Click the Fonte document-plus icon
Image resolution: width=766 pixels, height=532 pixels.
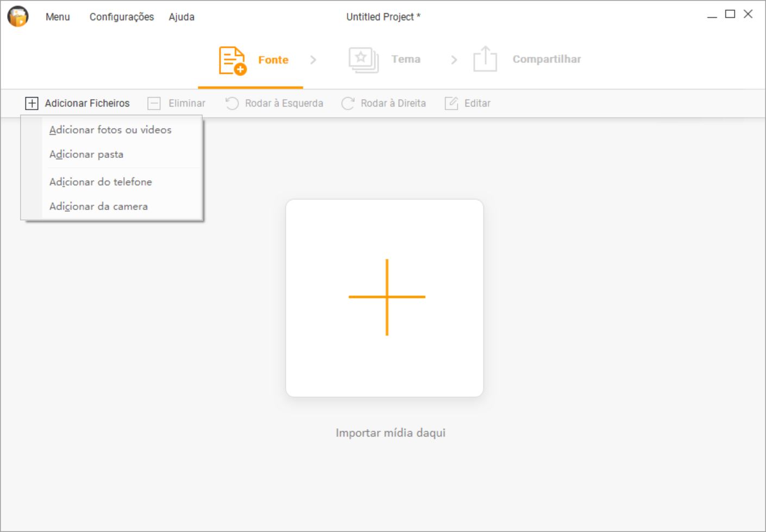pos(232,60)
